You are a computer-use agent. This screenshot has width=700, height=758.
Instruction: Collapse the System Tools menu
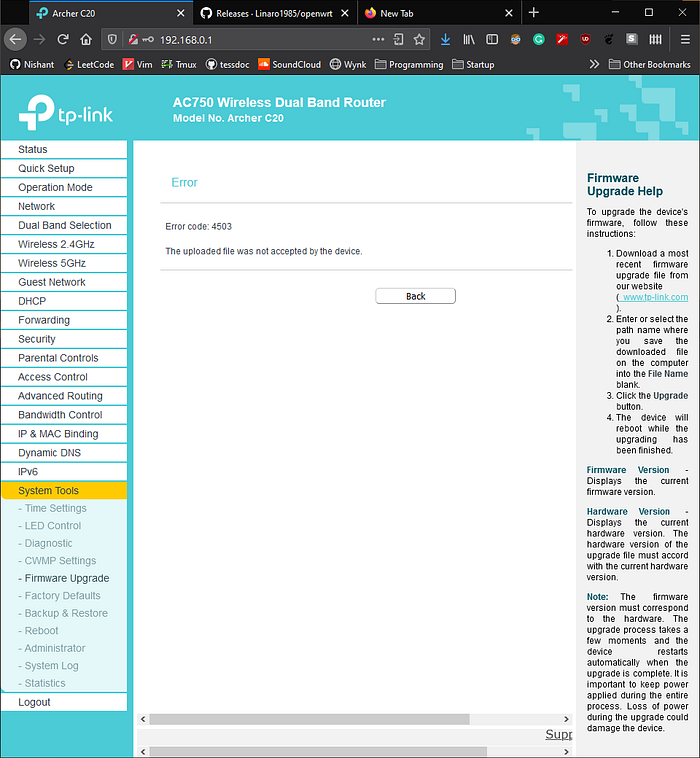point(64,490)
